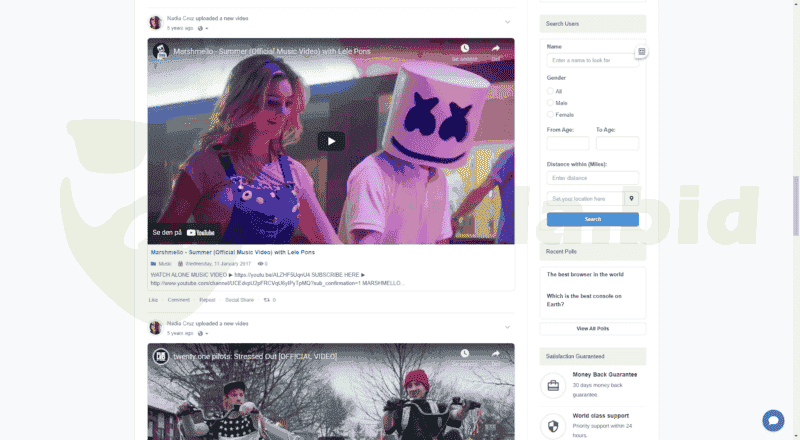This screenshot has height=440, width=800.
Task: Expand the first post's options chevron
Action: click(507, 22)
